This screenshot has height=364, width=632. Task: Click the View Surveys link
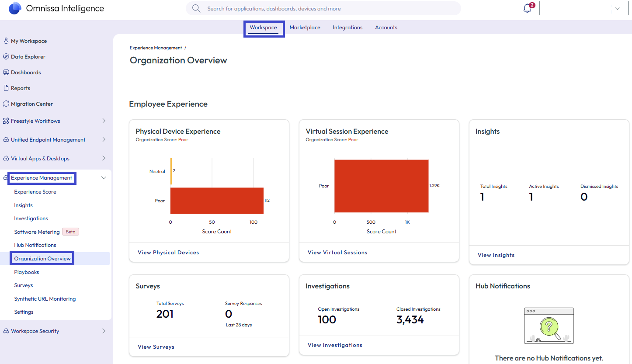click(156, 347)
